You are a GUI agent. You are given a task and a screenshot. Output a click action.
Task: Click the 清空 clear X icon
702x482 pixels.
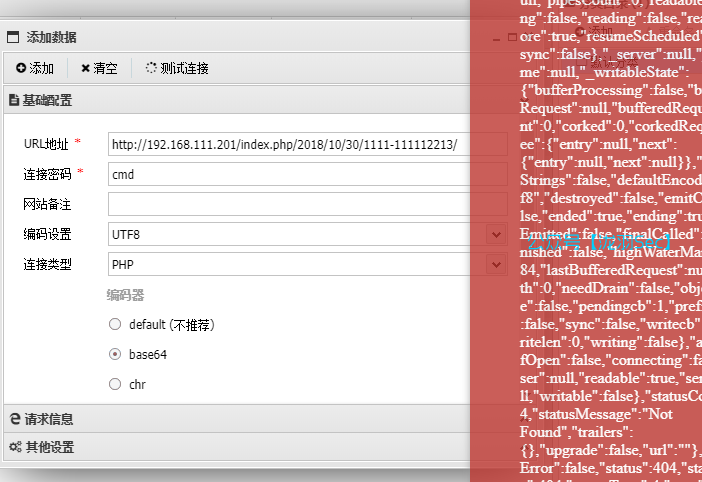[x=86, y=69]
